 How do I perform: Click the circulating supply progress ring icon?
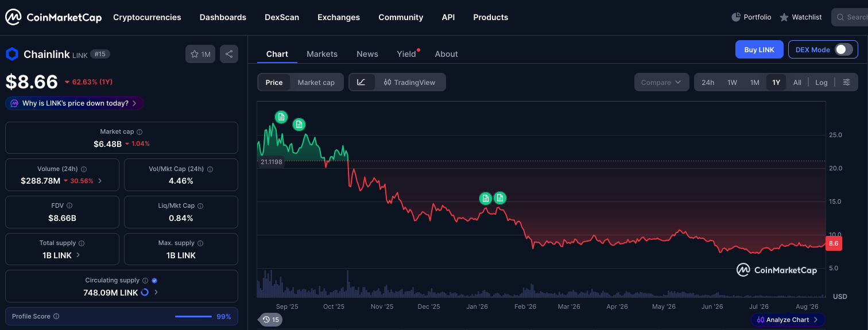[145, 292]
